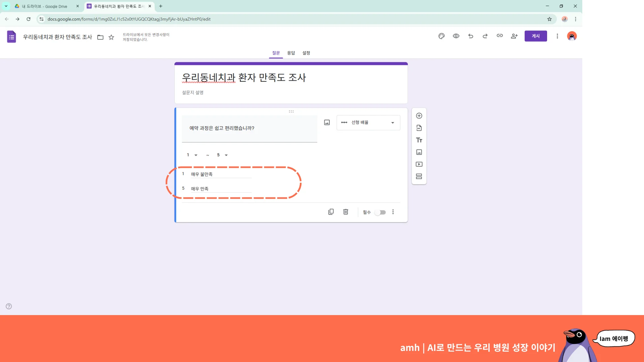Switch to the 응답 tab
This screenshot has width=644, height=362.
(x=291, y=53)
